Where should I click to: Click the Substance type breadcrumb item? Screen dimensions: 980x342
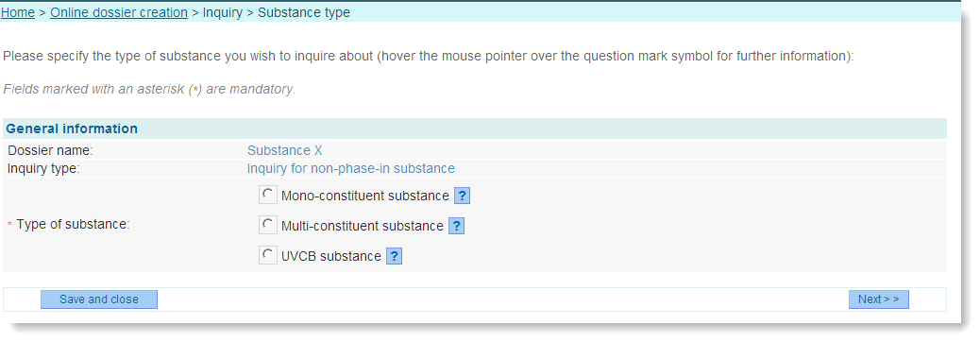(304, 12)
